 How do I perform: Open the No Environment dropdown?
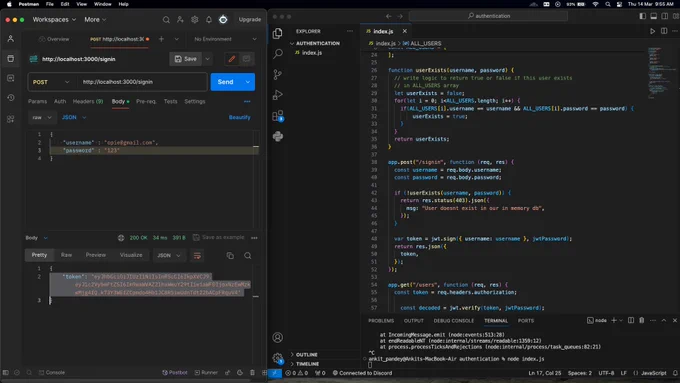pyautogui.click(x=225, y=39)
